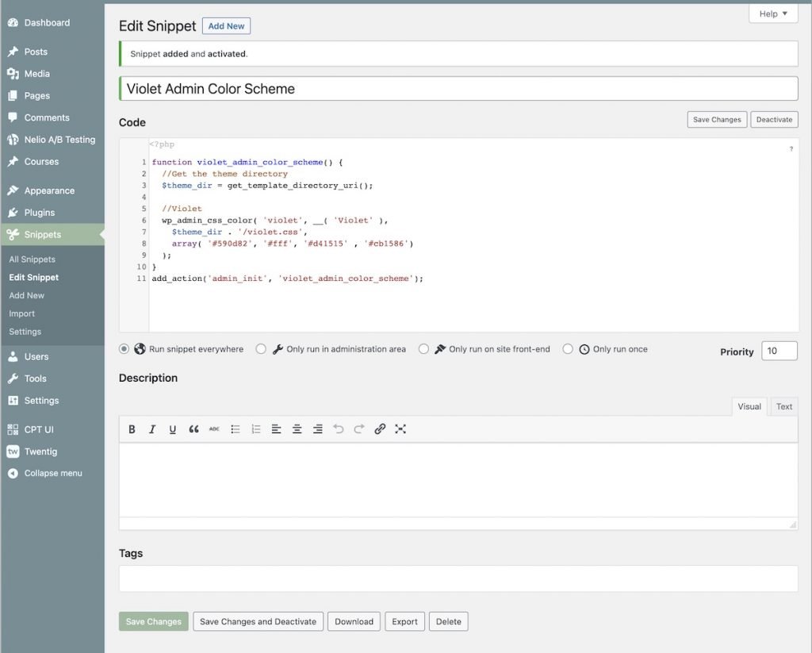Viewport: 812px width, 653px height.
Task: Select Only run on site front-end
Action: point(423,349)
